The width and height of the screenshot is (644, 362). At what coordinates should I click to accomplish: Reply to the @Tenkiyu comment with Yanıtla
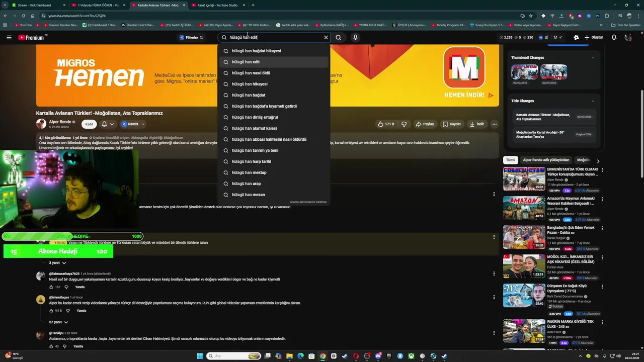pyautogui.click(x=78, y=346)
